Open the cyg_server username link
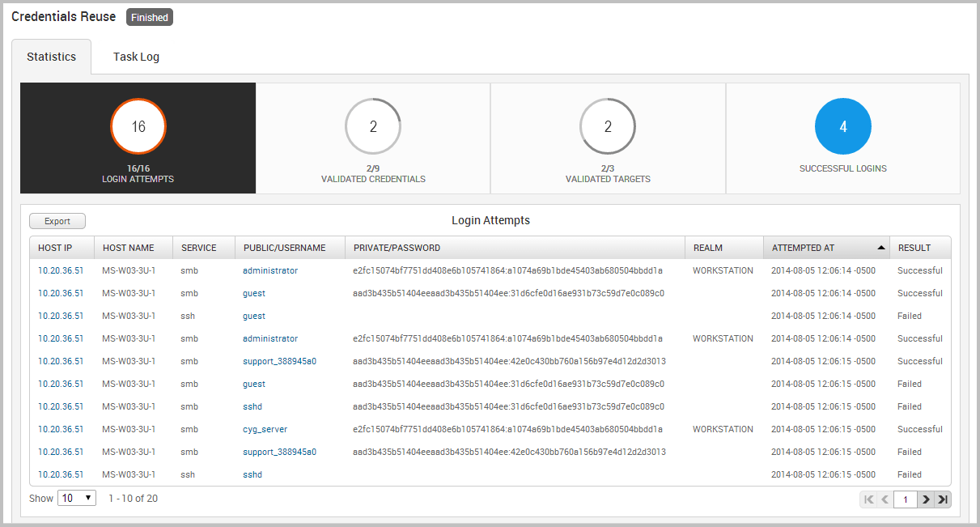Screen dimensions: 980x527 click(x=265, y=429)
